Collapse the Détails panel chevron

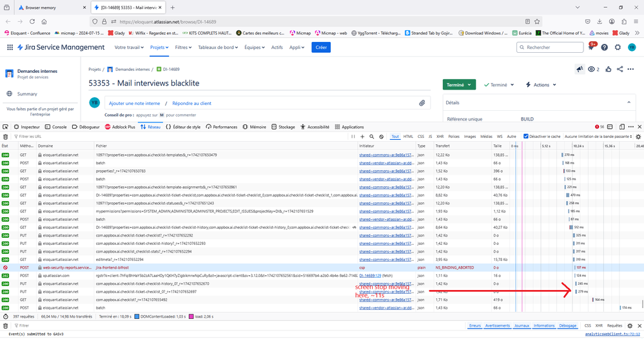[629, 102]
